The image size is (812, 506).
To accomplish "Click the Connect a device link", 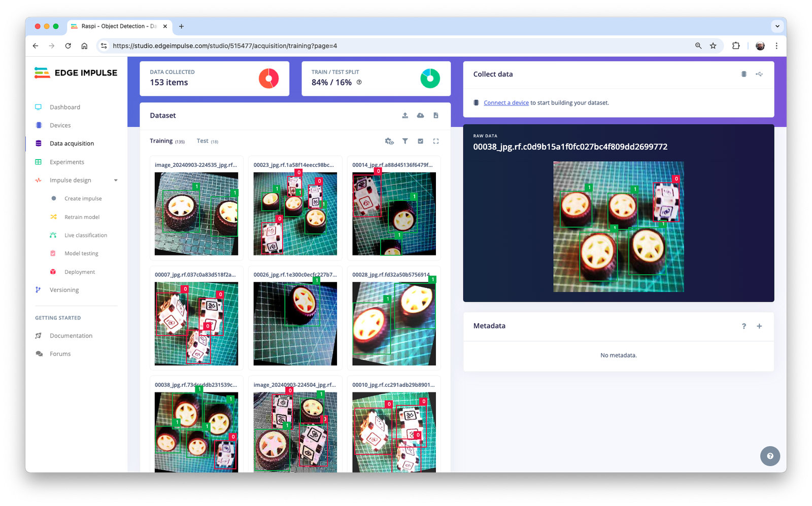I will [506, 103].
